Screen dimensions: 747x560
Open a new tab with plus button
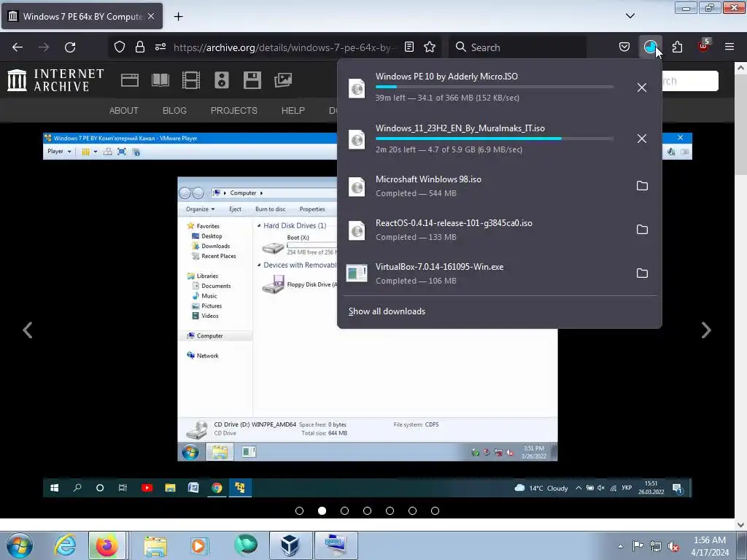pyautogui.click(x=178, y=16)
